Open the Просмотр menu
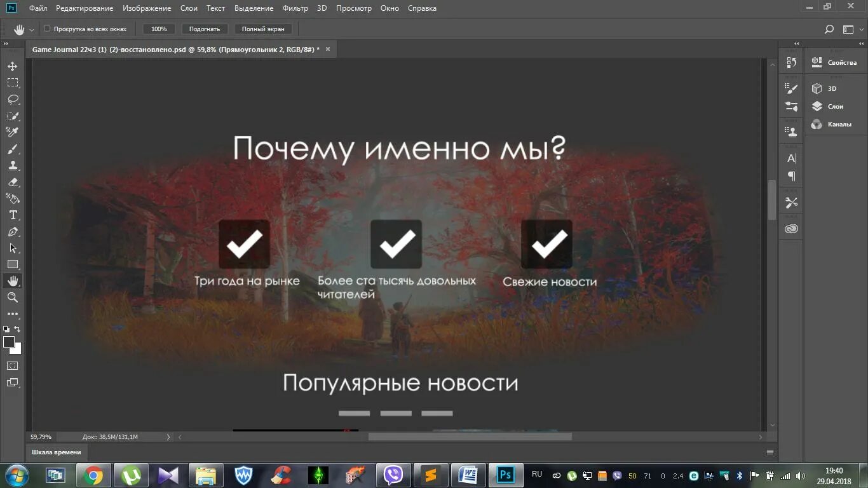This screenshot has height=488, width=868. click(354, 8)
